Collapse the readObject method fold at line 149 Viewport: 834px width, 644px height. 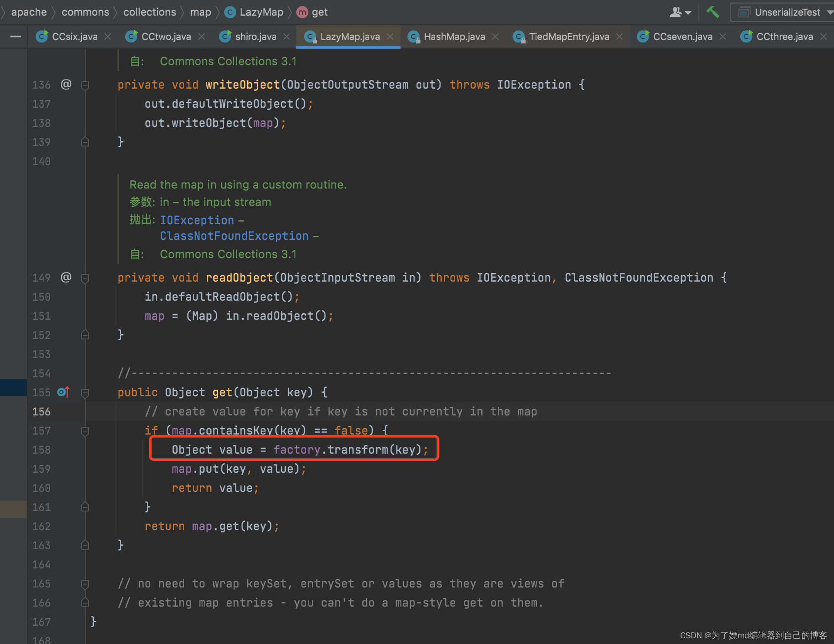(85, 278)
